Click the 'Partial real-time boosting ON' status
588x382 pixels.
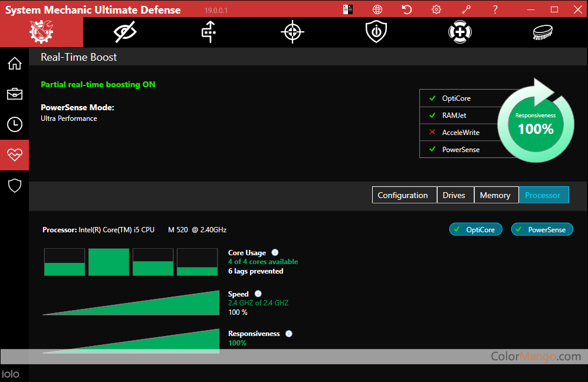coord(98,84)
